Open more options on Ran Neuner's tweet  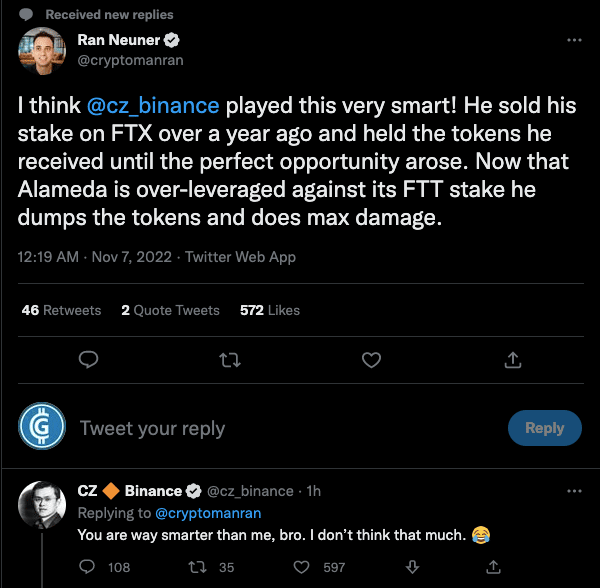pos(574,40)
